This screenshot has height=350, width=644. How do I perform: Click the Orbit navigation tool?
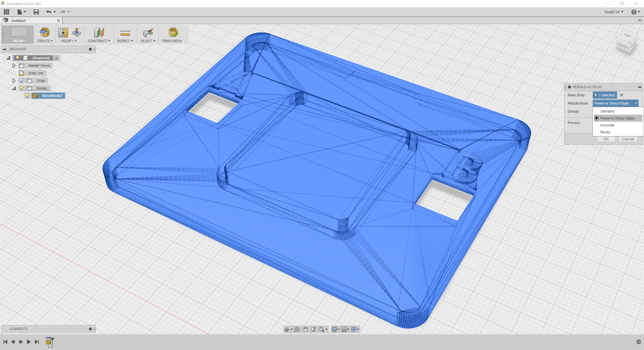click(x=287, y=329)
